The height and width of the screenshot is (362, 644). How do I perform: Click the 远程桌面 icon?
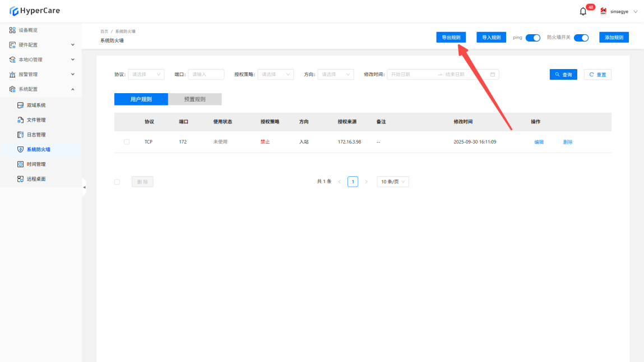(x=20, y=179)
